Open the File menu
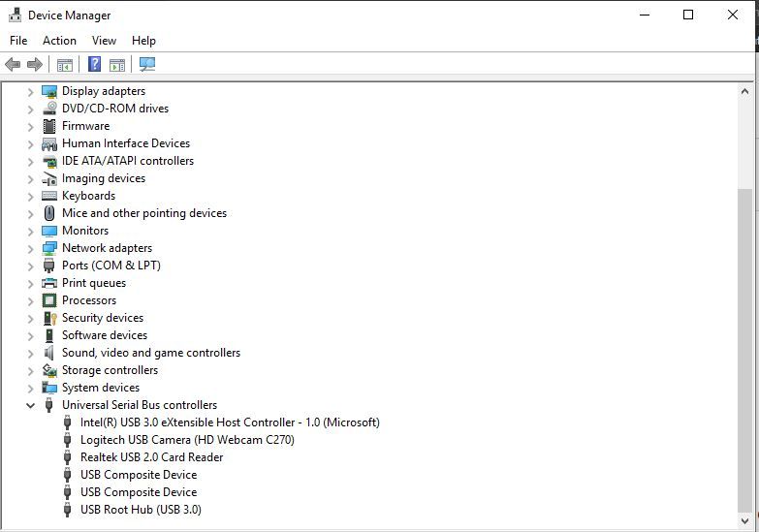 [x=18, y=41]
